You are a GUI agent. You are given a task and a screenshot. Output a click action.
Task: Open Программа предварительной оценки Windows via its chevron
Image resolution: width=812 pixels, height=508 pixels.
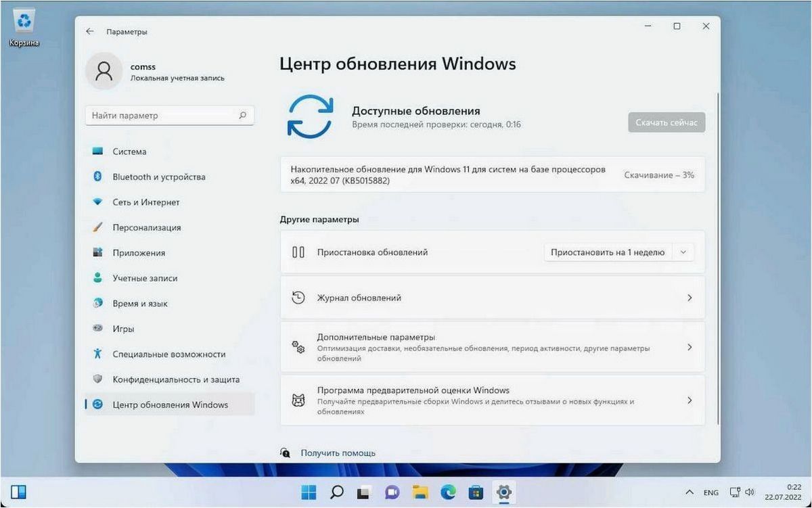coord(690,400)
